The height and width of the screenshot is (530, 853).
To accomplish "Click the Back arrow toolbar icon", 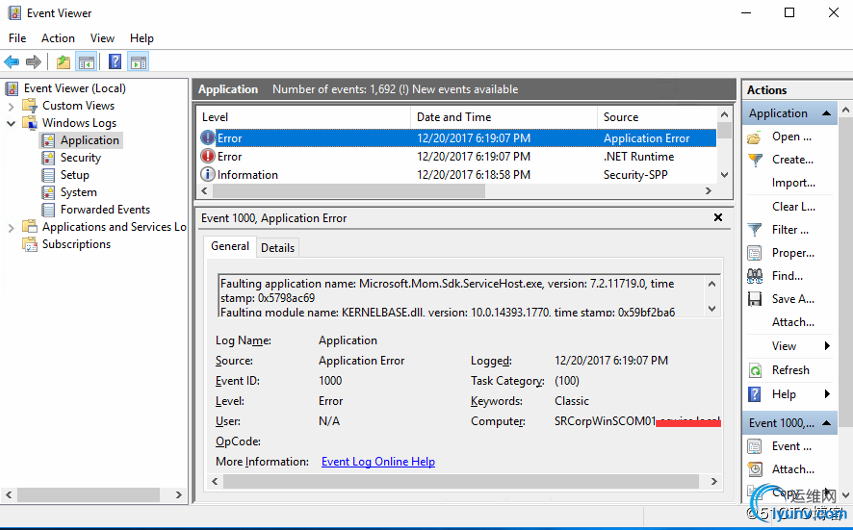I will pos(12,62).
